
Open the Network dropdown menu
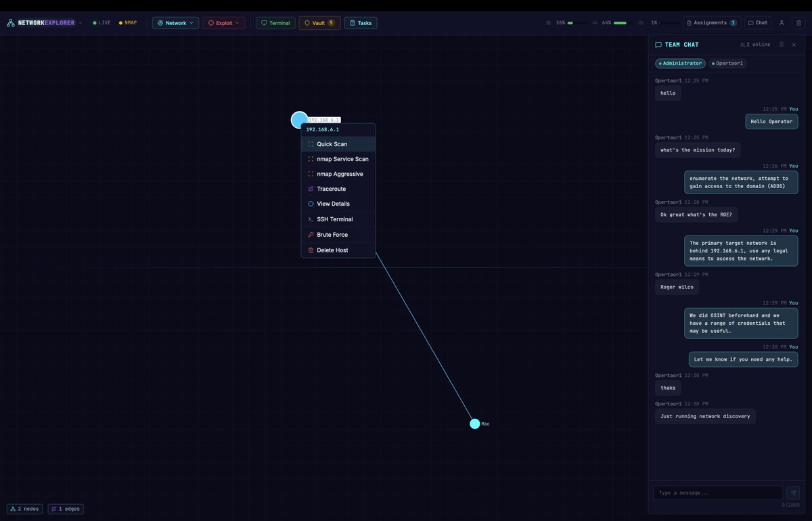click(x=175, y=23)
